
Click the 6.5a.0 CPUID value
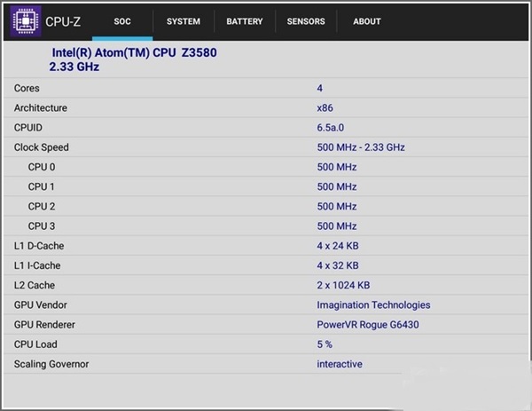point(331,128)
